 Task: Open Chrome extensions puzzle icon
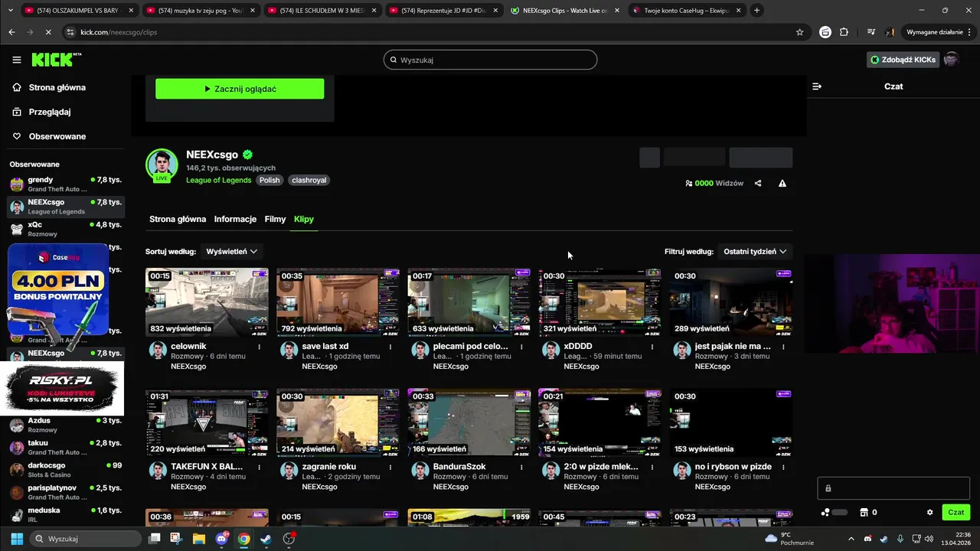(844, 32)
